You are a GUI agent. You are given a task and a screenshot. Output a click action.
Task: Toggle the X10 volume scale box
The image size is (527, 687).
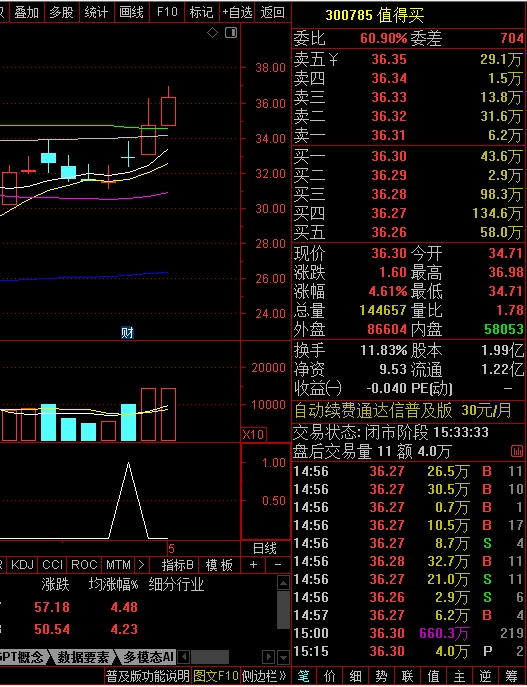click(253, 435)
